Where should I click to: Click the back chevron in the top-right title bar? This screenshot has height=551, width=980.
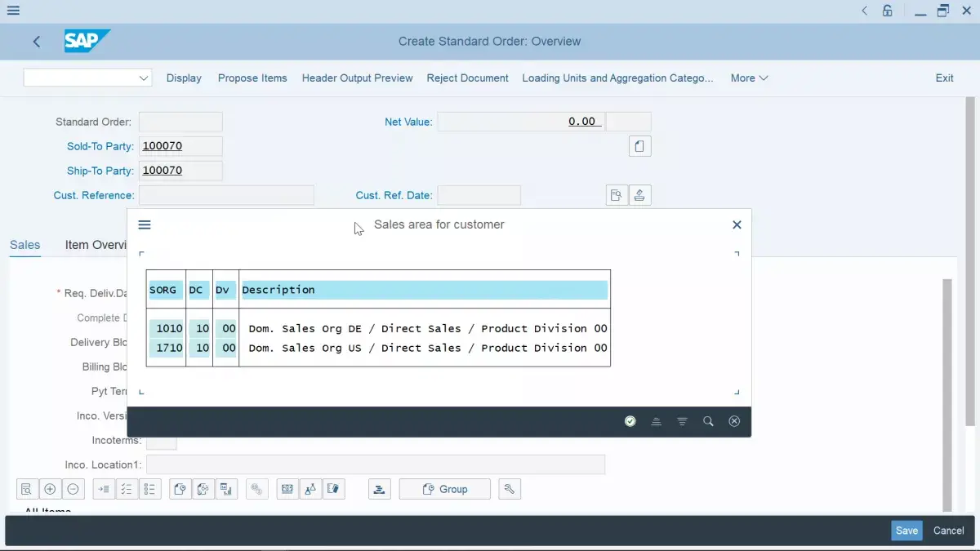point(865,11)
